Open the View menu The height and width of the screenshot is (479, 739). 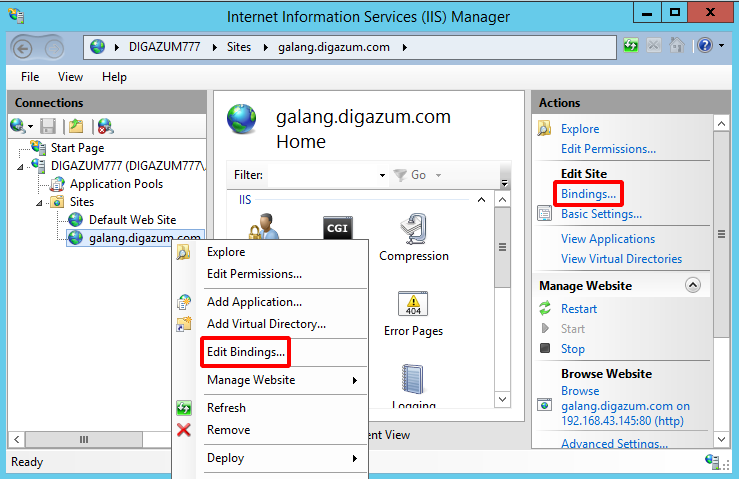70,76
